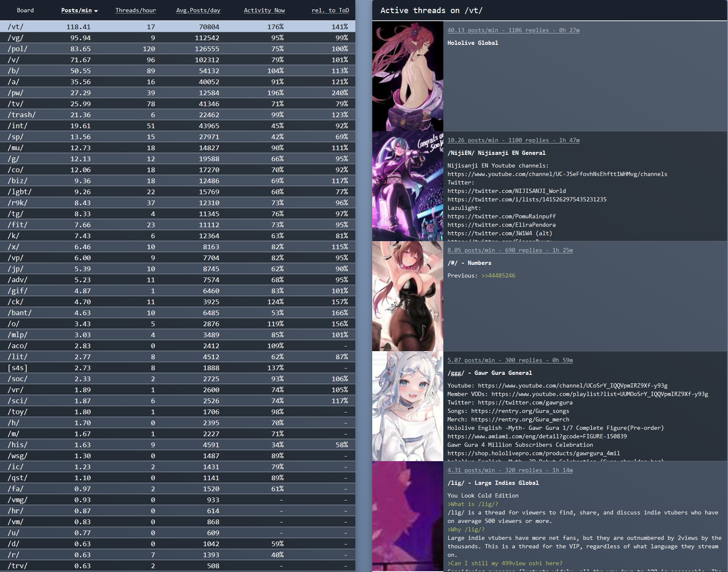Select the /his/ board row
728x572 pixels.
click(178, 445)
